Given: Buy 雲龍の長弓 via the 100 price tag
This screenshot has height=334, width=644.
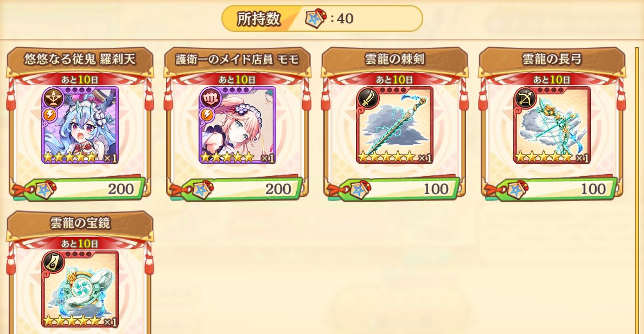Looking at the screenshot, I should click(551, 189).
